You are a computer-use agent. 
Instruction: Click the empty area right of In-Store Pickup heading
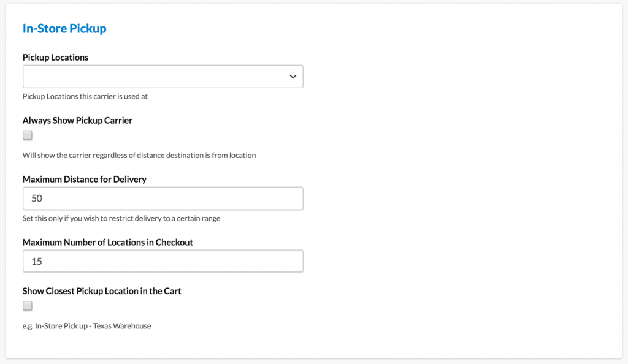(x=368, y=29)
